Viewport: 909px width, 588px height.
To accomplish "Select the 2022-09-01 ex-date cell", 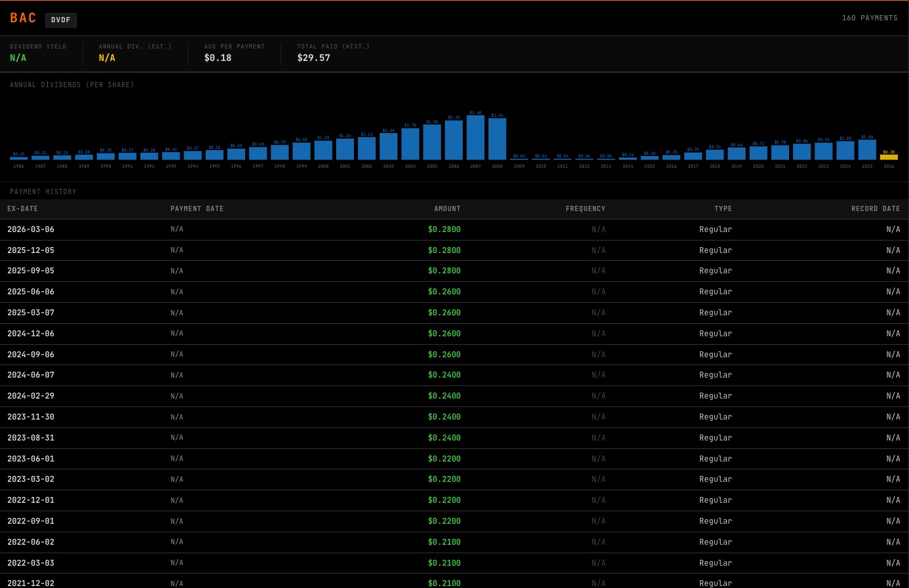I will coord(31,521).
